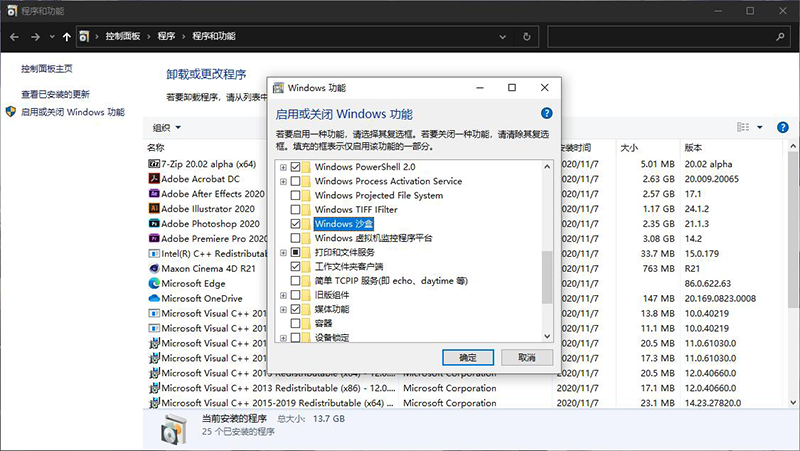Click the Windows 功能 dialog title icon
This screenshot has height=451, width=800.
[x=278, y=88]
